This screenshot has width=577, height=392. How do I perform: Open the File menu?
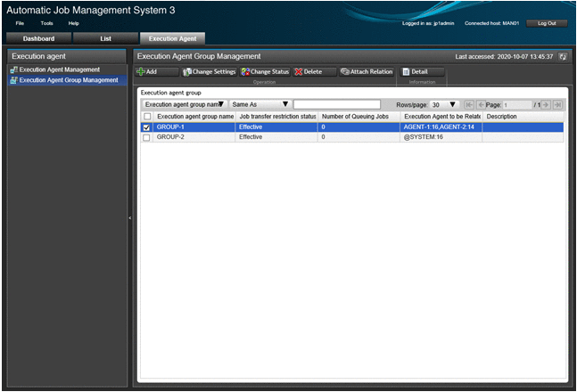coord(20,23)
